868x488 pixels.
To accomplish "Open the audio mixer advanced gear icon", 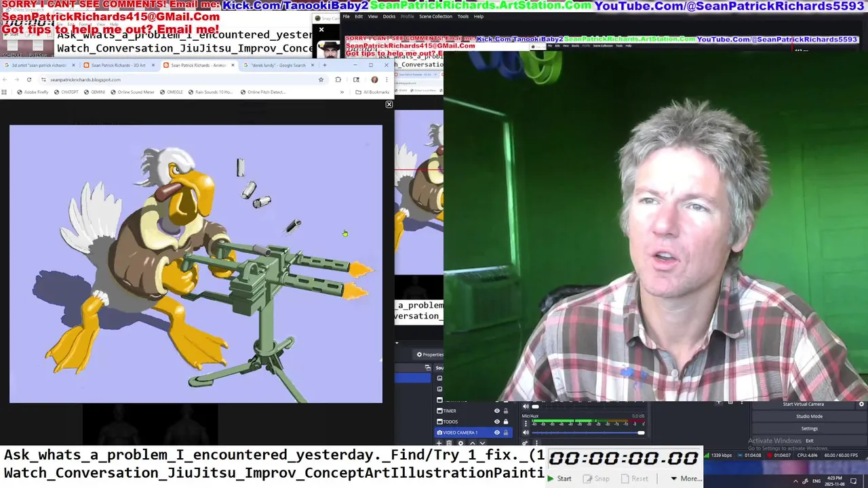I will point(525,443).
